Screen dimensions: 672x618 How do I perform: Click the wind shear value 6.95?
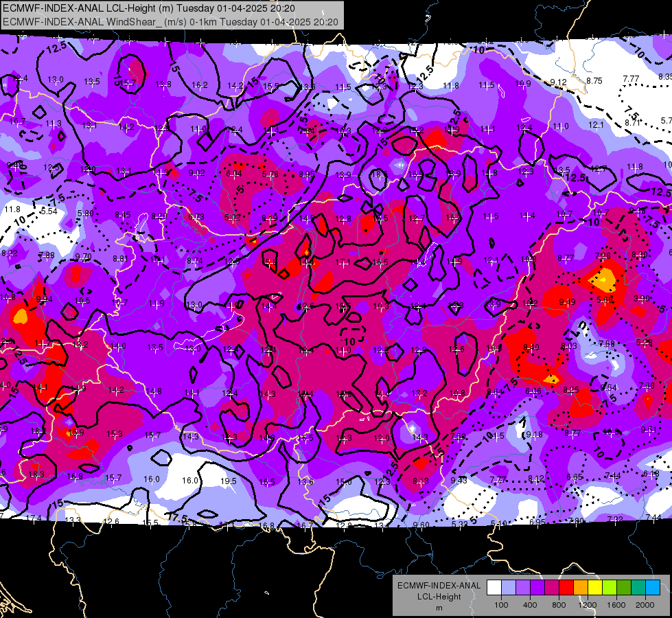tap(537, 521)
